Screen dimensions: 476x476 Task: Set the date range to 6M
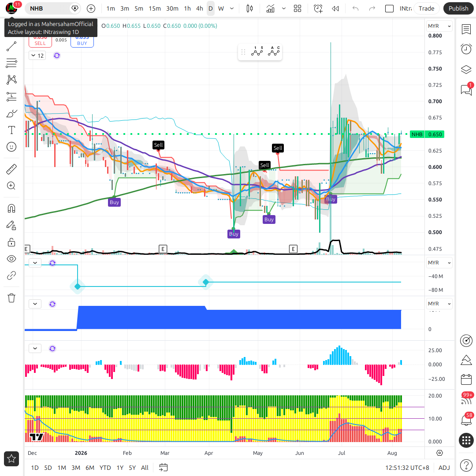click(x=90, y=468)
